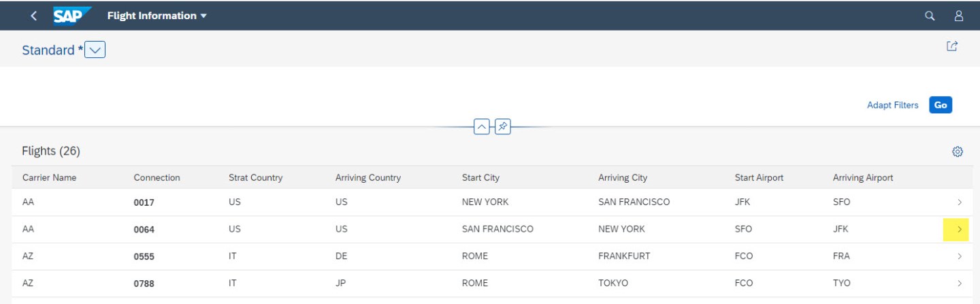Click connection number 0788
The width and height of the screenshot is (980, 304).
tap(144, 284)
